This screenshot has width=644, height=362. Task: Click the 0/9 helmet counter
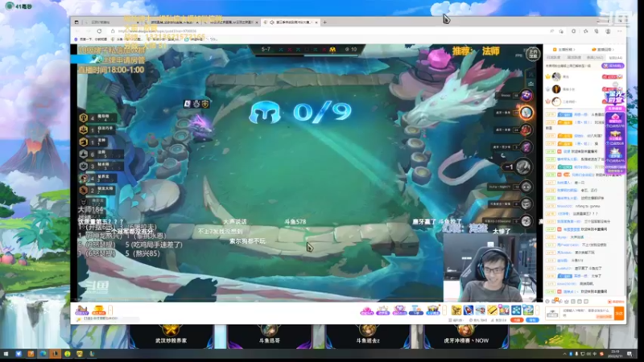(300, 112)
